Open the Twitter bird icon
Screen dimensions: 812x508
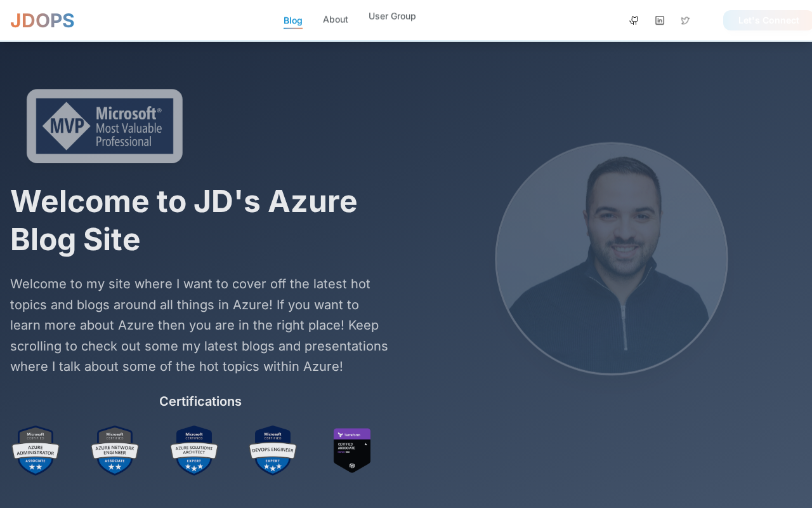685,20
